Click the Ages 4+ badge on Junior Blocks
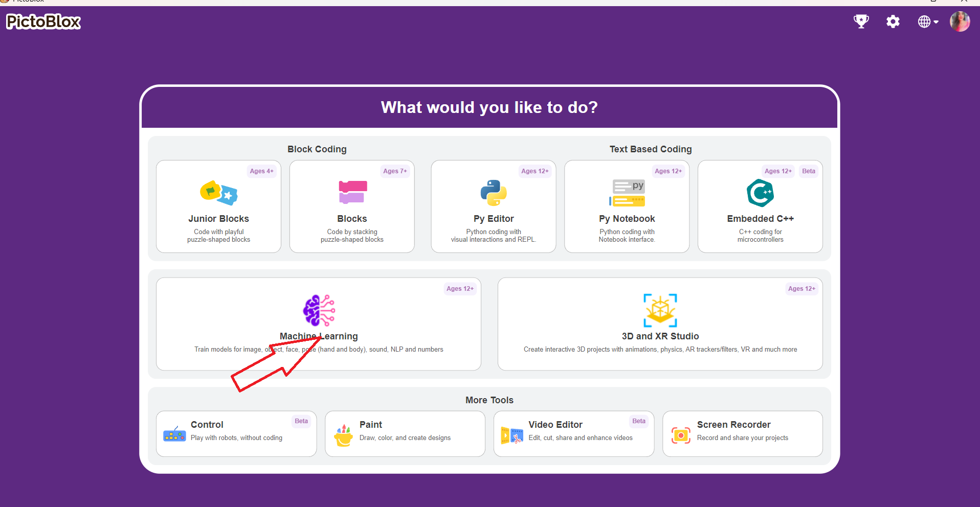980x507 pixels. [262, 171]
